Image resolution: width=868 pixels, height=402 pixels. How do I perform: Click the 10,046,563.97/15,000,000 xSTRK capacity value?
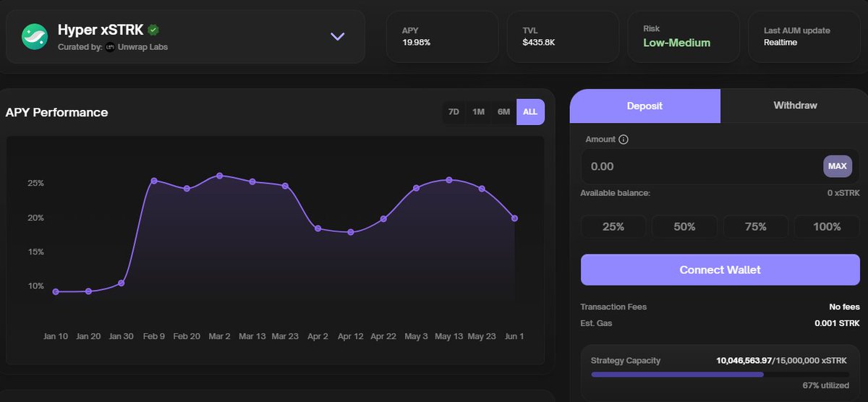783,360
